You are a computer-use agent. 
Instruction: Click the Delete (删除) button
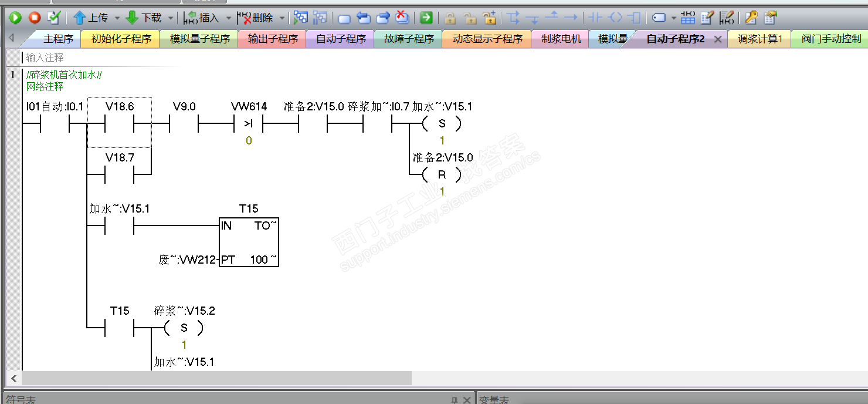pyautogui.click(x=255, y=18)
